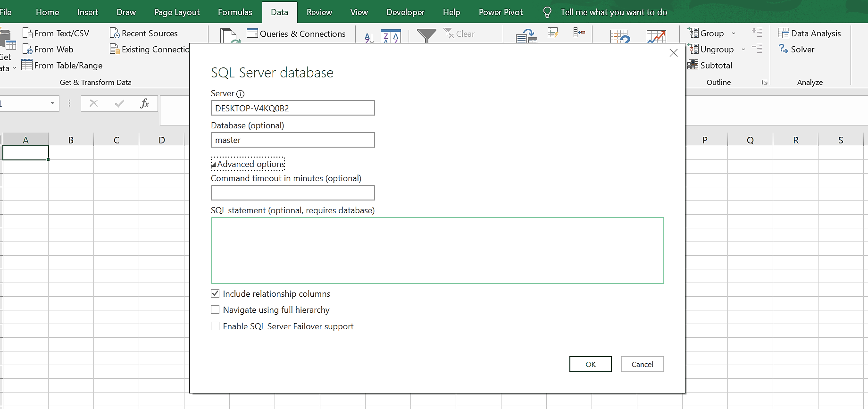
Task: Collapse Advanced options section
Action: [x=248, y=164]
